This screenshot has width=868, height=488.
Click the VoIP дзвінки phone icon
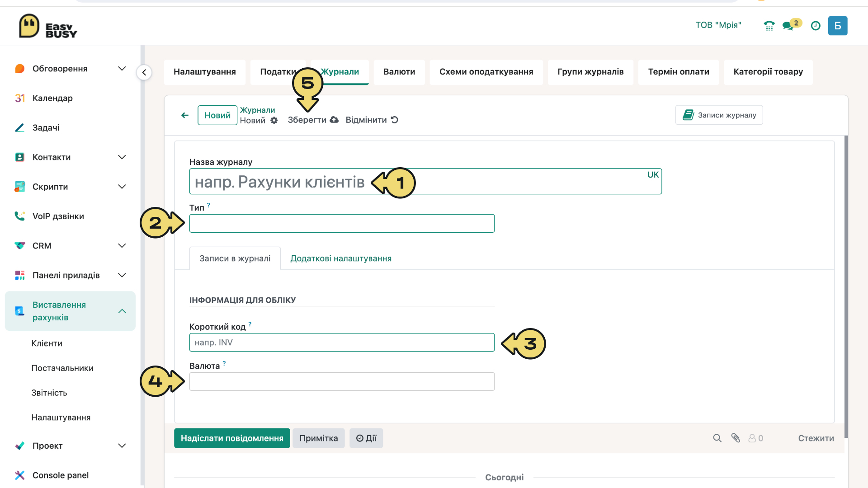point(19,216)
